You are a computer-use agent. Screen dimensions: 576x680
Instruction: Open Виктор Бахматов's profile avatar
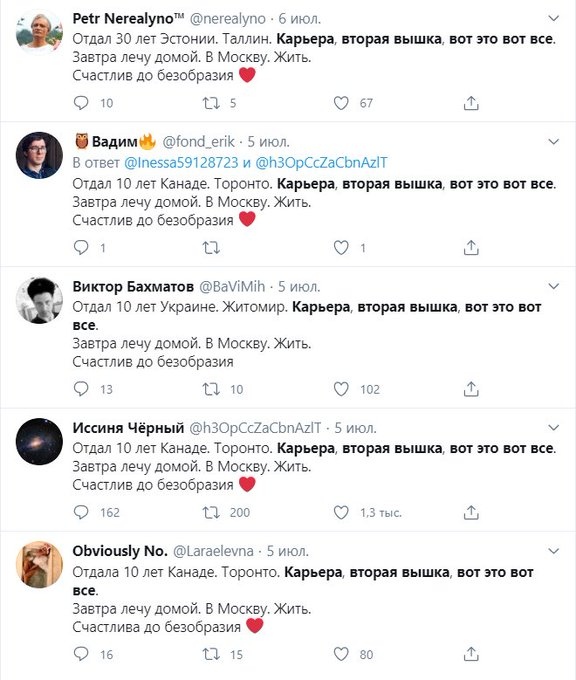(39, 301)
